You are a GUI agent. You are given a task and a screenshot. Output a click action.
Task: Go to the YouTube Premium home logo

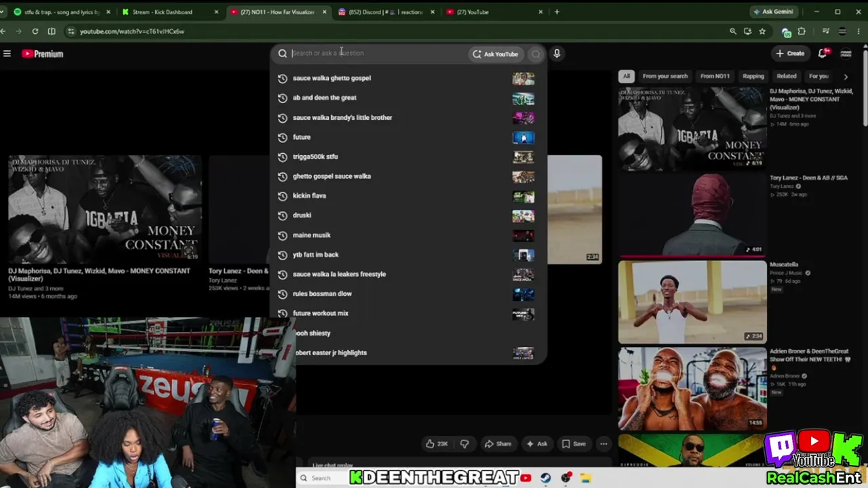42,54
